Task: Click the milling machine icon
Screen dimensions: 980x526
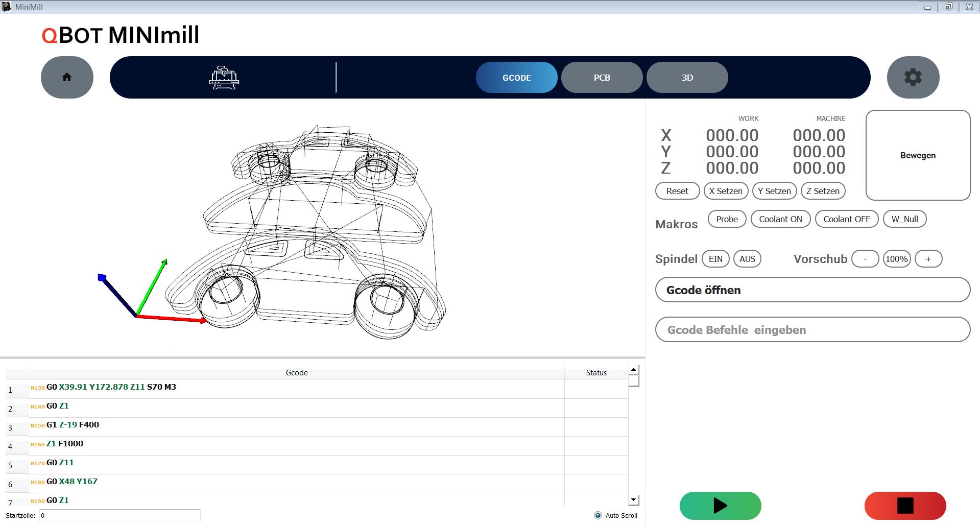Action: click(x=224, y=78)
